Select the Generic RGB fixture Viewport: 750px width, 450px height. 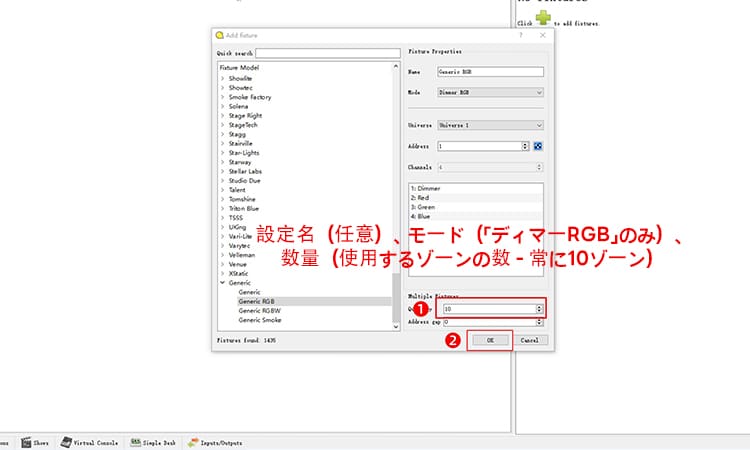point(256,301)
